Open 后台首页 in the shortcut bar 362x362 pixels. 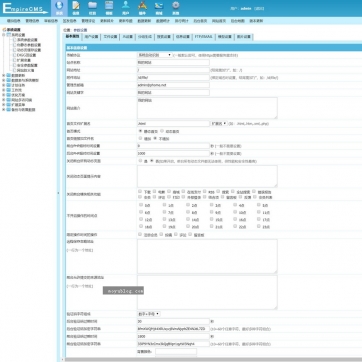pos(200,21)
